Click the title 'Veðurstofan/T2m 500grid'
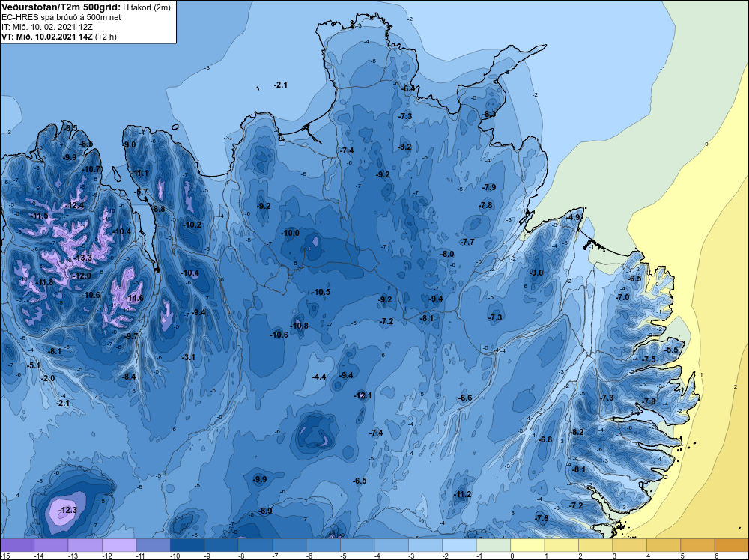 coord(61,7)
